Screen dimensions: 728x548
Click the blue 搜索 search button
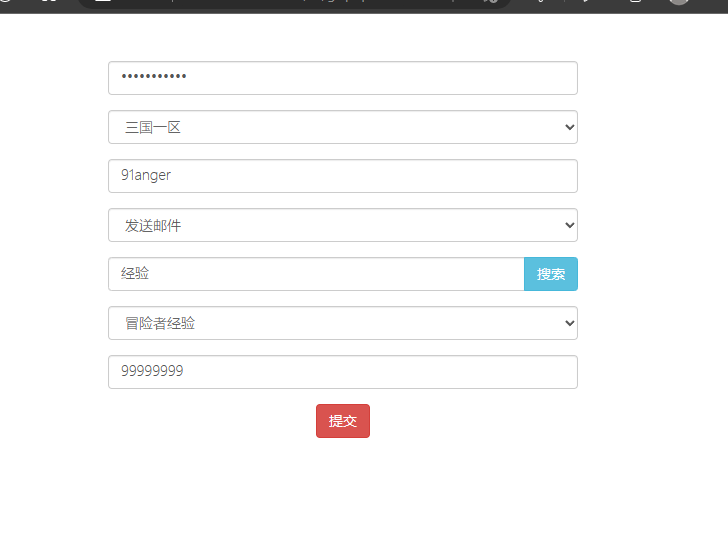550,274
